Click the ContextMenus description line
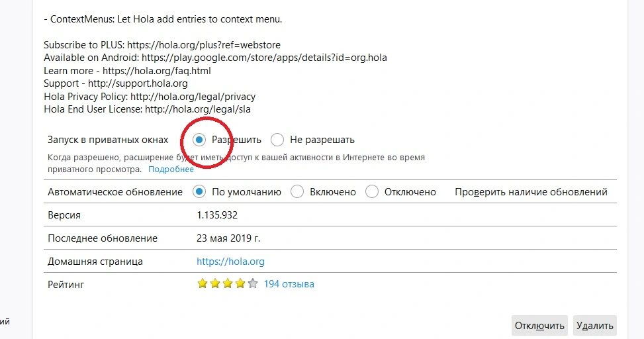This screenshot has width=644, height=339. point(163,19)
